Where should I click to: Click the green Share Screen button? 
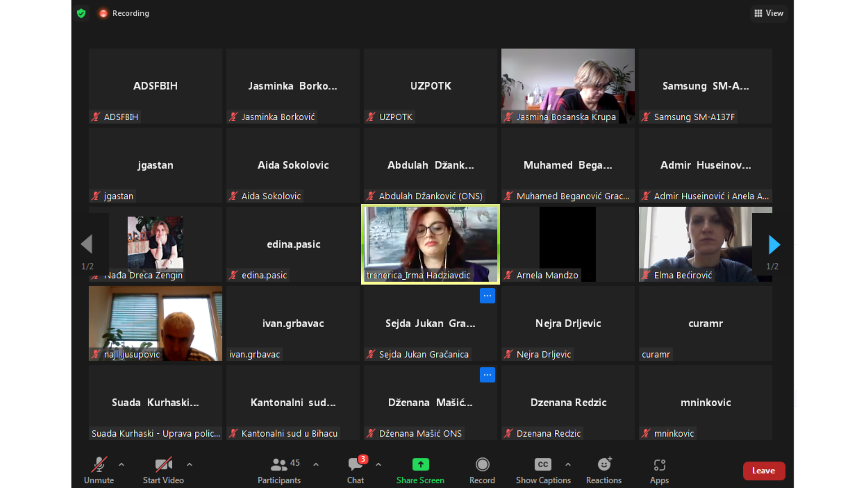pos(420,470)
